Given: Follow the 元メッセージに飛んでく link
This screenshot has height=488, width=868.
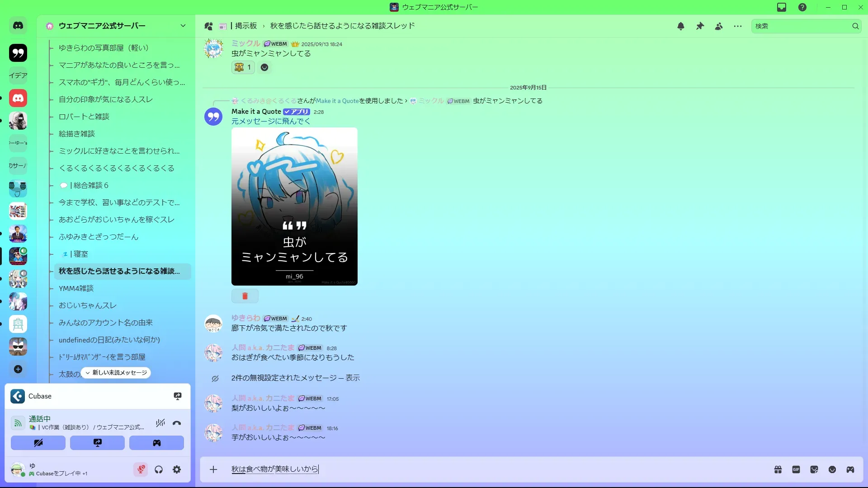Looking at the screenshot, I should click(271, 121).
